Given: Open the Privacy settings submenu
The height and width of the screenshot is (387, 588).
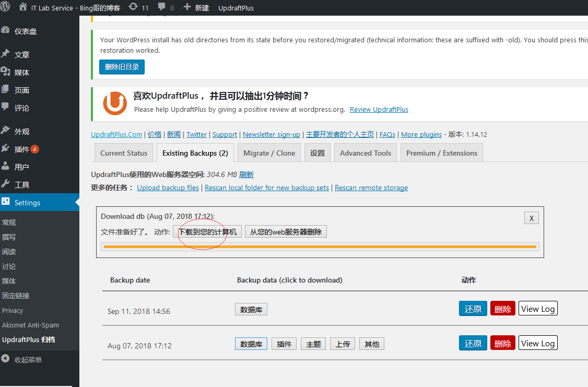Looking at the screenshot, I should [x=13, y=311].
